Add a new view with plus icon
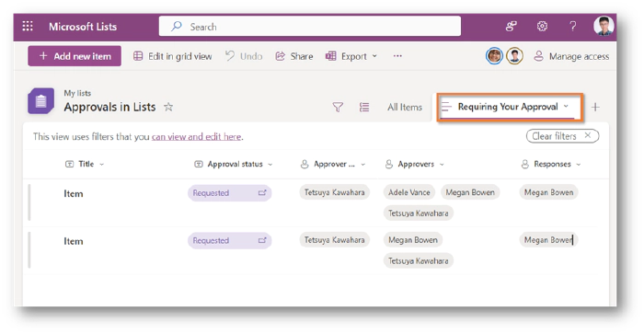Image resolution: width=644 pixels, height=334 pixels. pos(595,108)
